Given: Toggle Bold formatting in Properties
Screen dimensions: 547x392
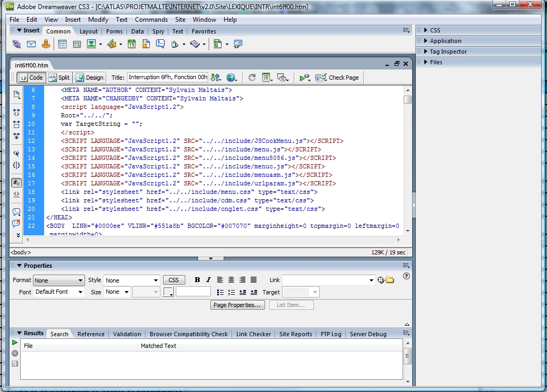Looking at the screenshot, I should tap(198, 280).
